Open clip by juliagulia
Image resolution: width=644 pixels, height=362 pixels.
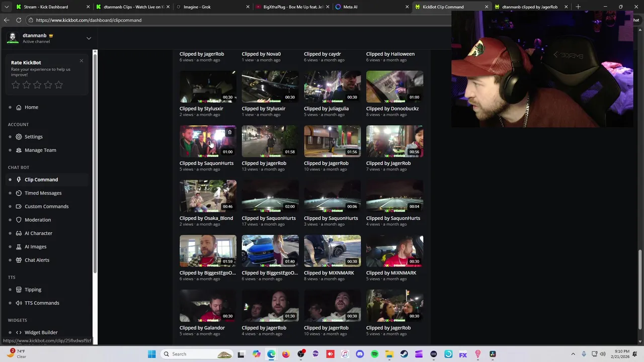point(332,86)
